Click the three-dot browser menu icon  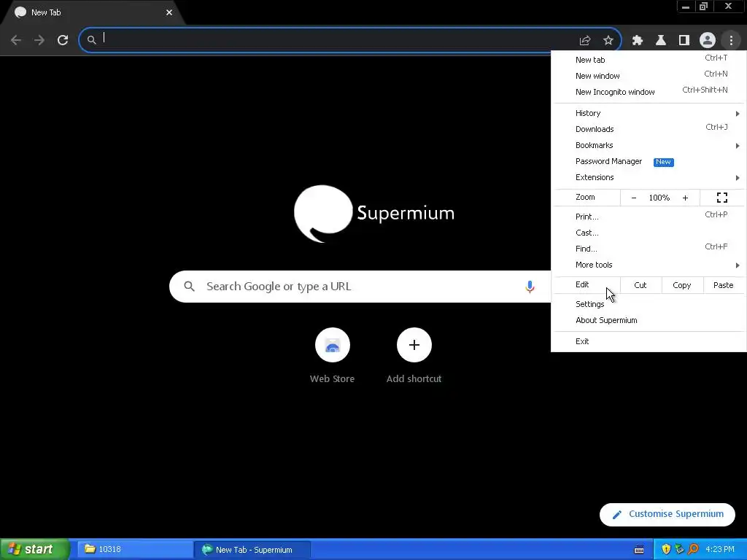731,41
